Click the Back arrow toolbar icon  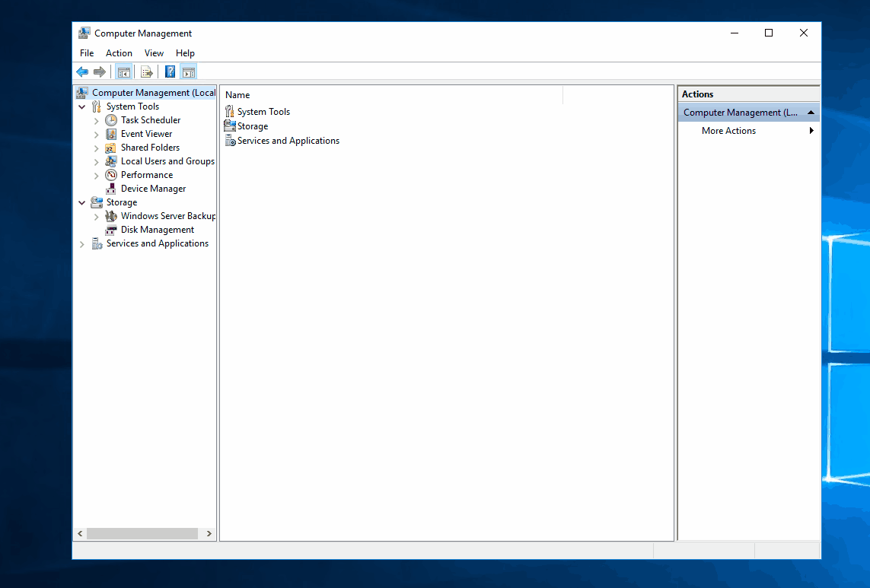(x=82, y=72)
